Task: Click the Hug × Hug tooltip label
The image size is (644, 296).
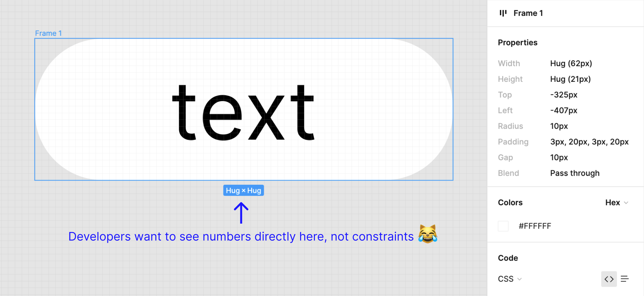Action: click(243, 190)
